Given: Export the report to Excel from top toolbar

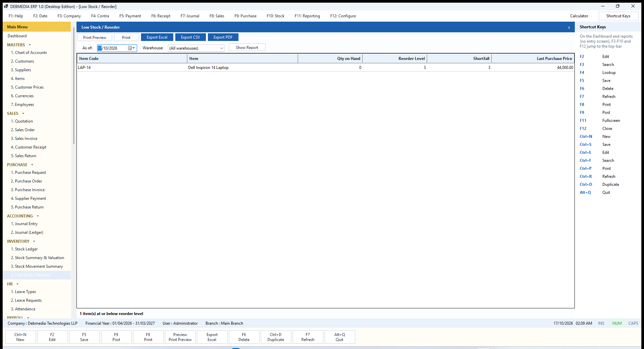Looking at the screenshot, I should coord(157,37).
